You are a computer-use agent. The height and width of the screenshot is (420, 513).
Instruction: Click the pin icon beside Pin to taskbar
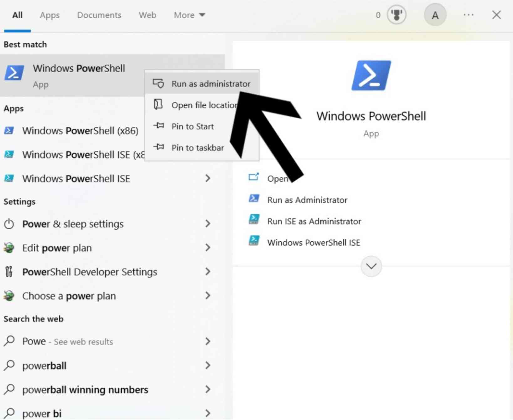[158, 147]
